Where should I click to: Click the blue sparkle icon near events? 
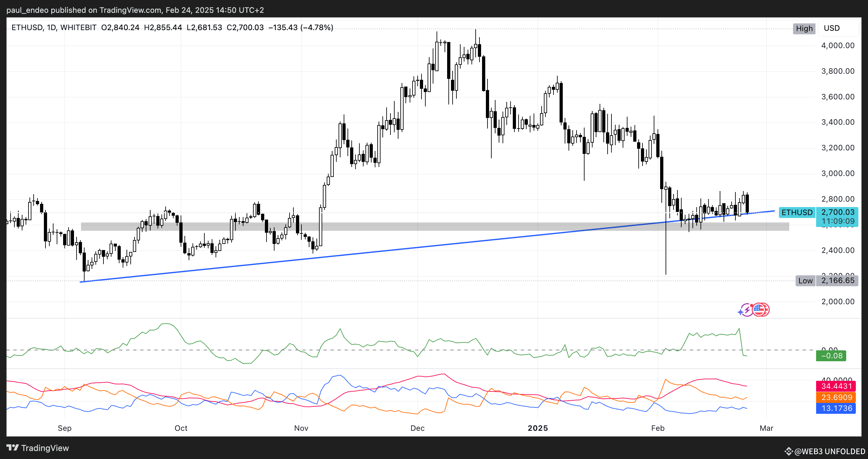click(741, 312)
